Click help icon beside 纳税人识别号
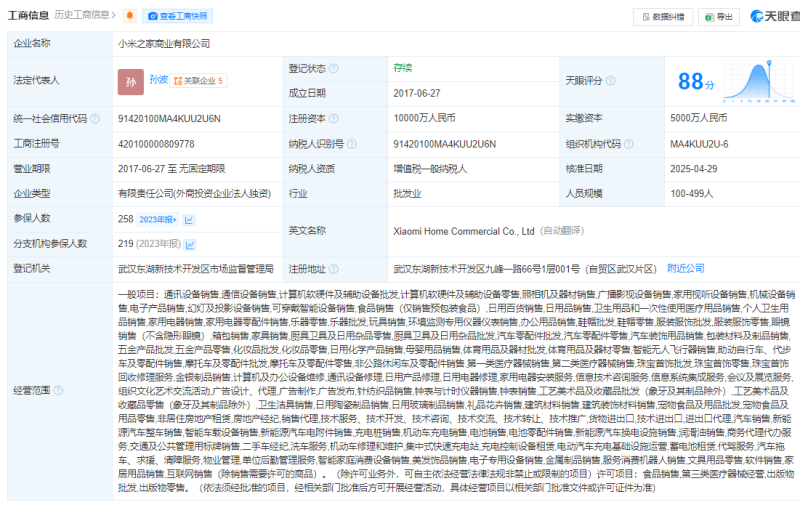Viewport: 800px width, 505px height. pos(352,144)
